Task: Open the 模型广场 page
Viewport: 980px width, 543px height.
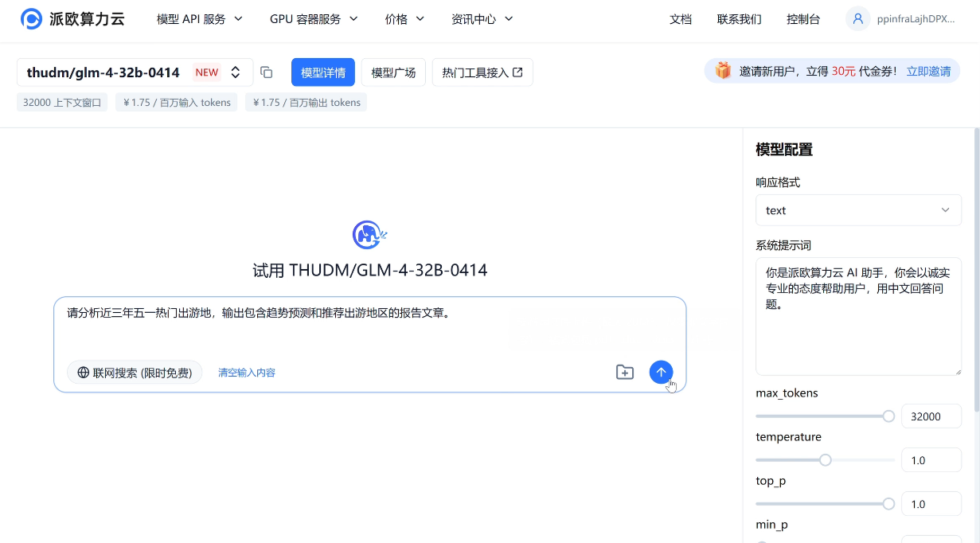Action: click(393, 72)
